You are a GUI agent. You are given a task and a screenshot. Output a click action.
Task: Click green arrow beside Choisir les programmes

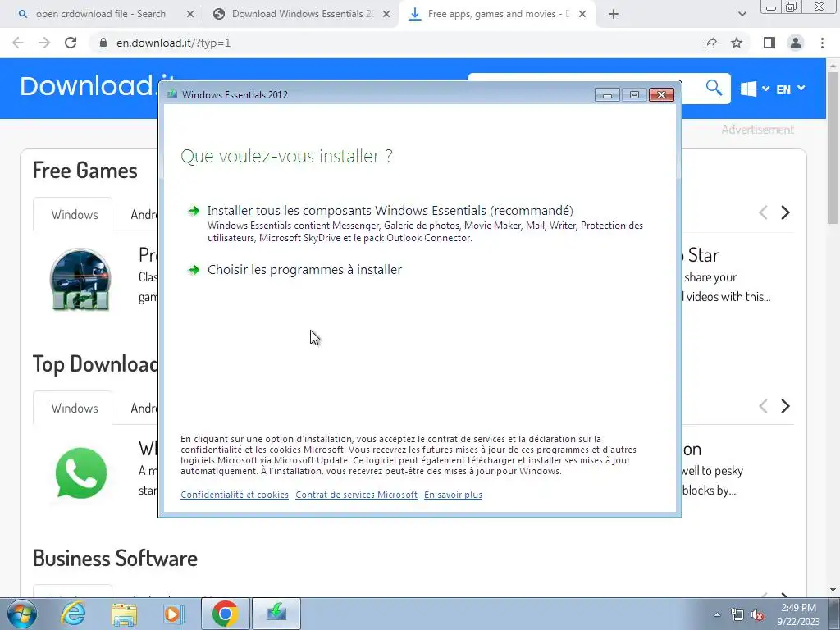tap(194, 270)
